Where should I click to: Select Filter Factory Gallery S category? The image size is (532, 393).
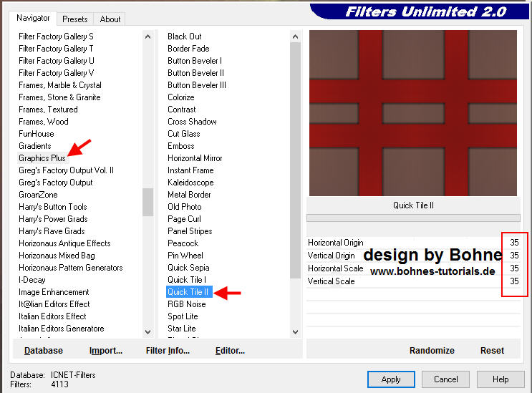tap(56, 37)
